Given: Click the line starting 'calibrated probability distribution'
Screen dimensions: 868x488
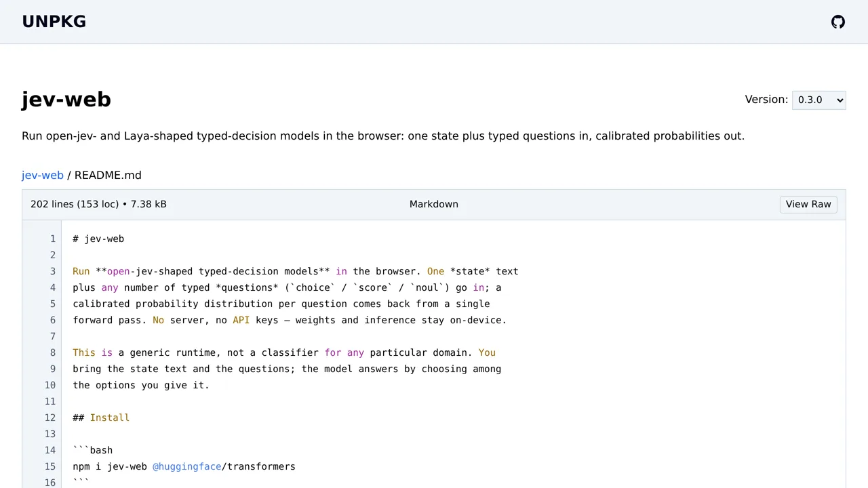Looking at the screenshot, I should (x=281, y=304).
